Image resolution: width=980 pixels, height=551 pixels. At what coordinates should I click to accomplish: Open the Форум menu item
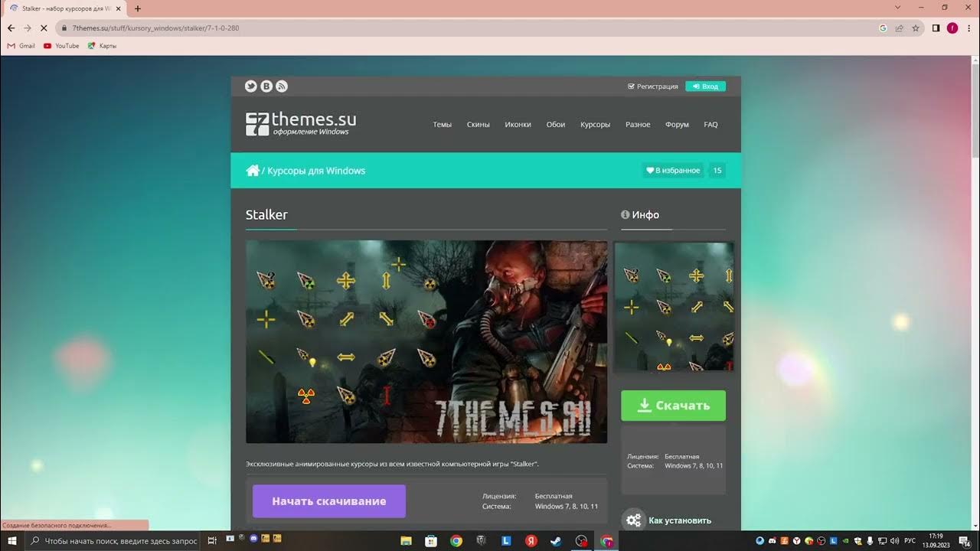tap(678, 125)
